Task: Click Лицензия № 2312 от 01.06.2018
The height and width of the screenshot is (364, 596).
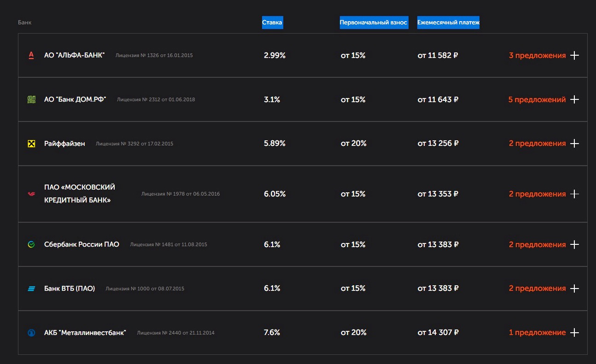Action: 156,100
